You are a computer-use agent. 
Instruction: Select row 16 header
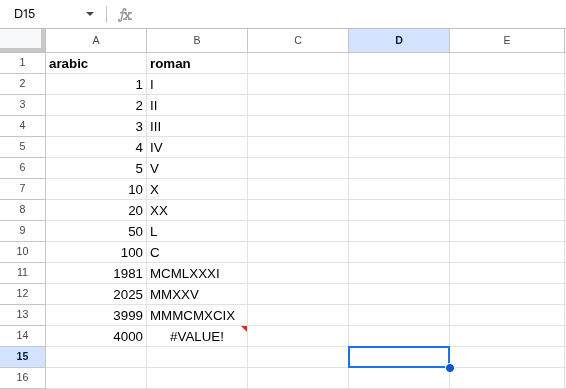22,377
